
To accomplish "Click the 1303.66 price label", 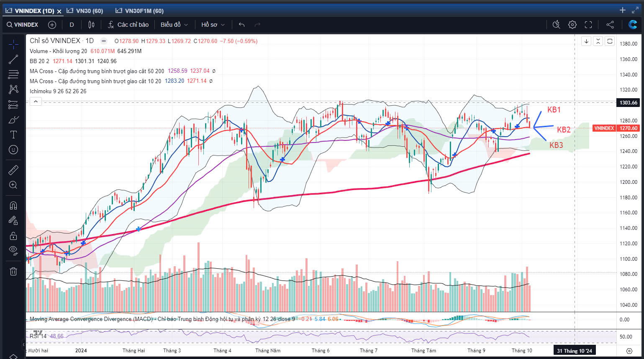I will (x=629, y=103).
